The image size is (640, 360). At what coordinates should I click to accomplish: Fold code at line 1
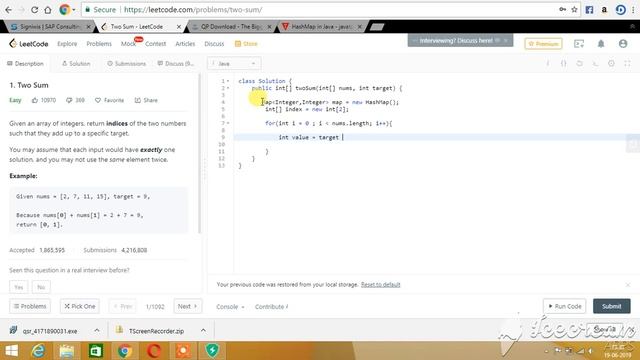pyautogui.click(x=228, y=81)
